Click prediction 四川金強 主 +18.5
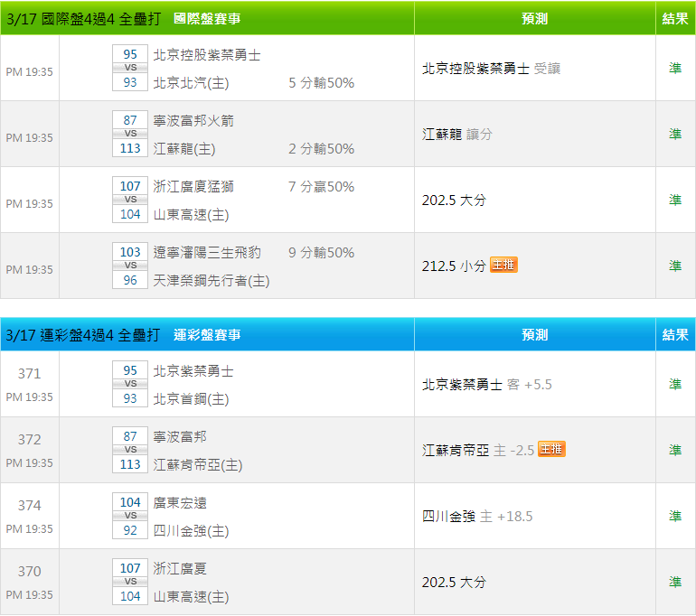696x616 pixels. tap(477, 517)
